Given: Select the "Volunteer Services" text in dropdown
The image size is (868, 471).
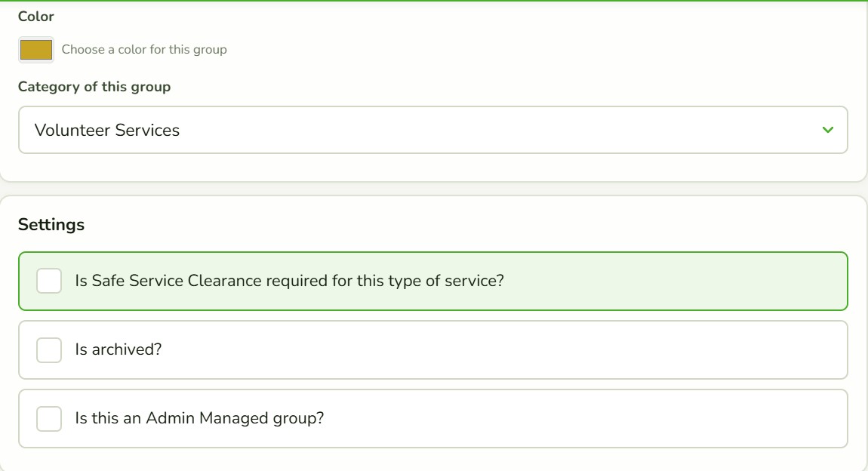Looking at the screenshot, I should 107,130.
